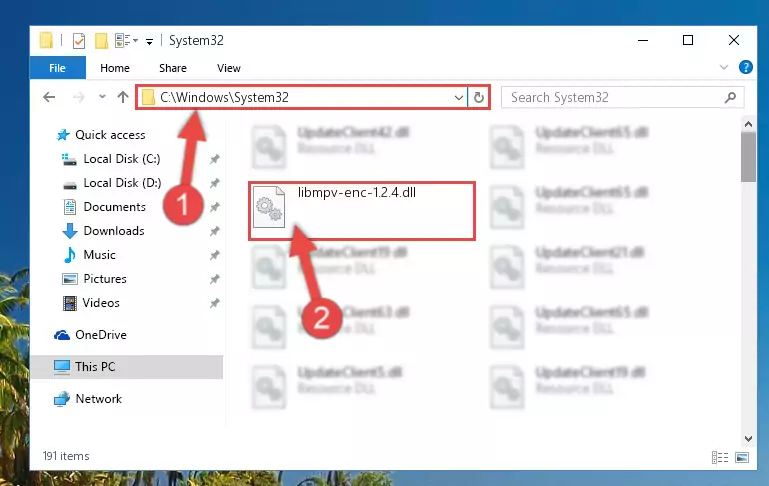Click the Network icon in sidebar
The height and width of the screenshot is (486, 769).
click(61, 399)
